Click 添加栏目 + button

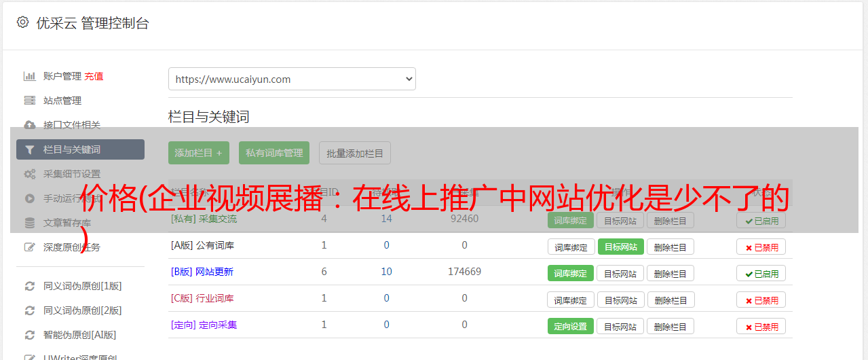coord(199,153)
